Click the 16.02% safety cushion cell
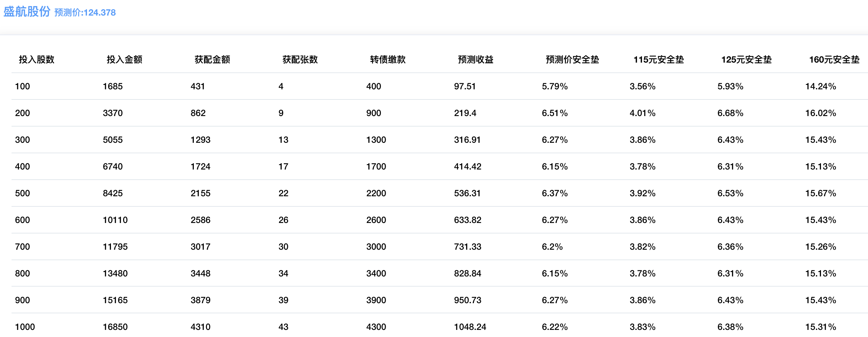868x337 pixels. (x=820, y=113)
